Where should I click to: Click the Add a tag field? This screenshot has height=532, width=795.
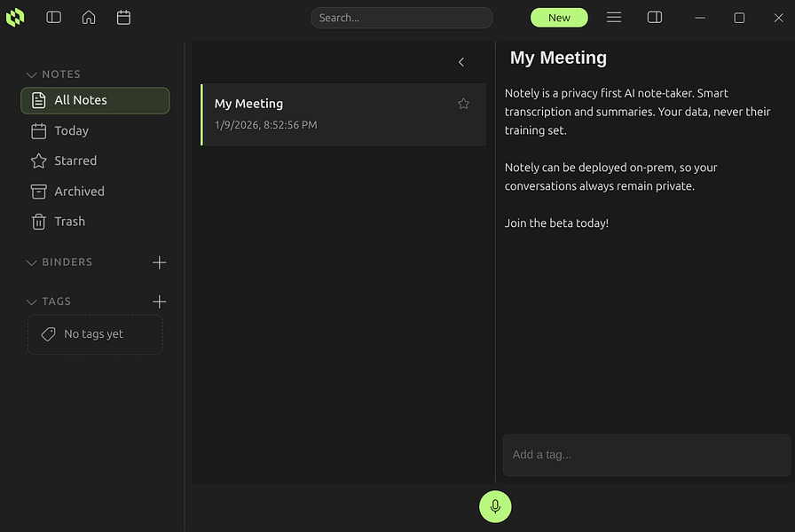647,455
